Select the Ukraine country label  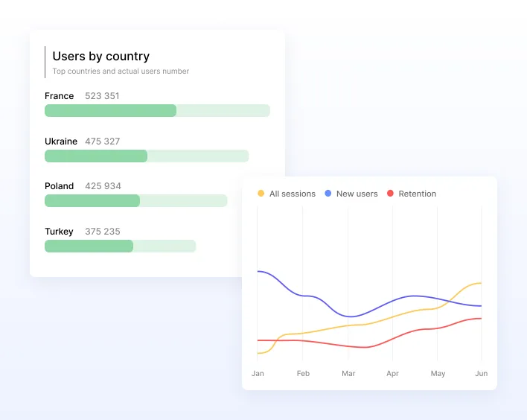click(x=61, y=141)
